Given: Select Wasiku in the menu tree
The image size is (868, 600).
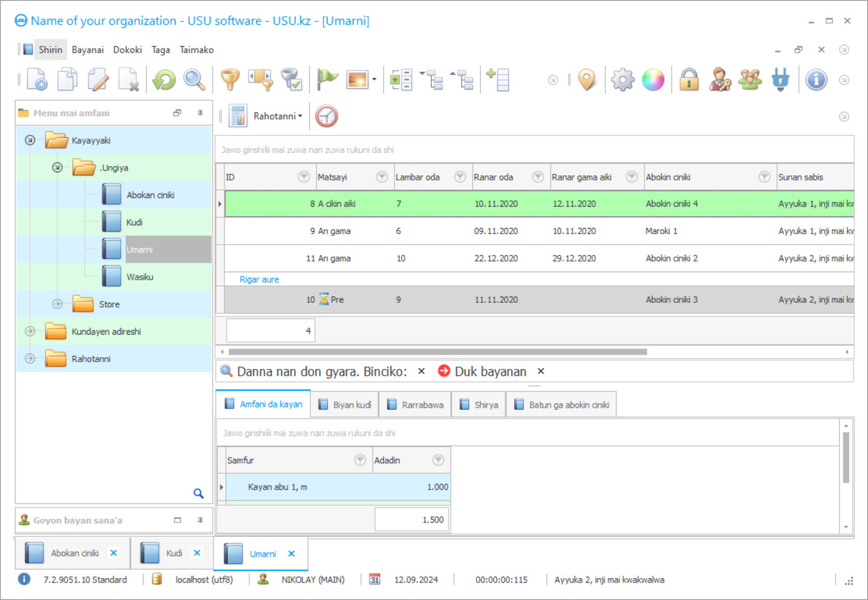Looking at the screenshot, I should coord(140,277).
